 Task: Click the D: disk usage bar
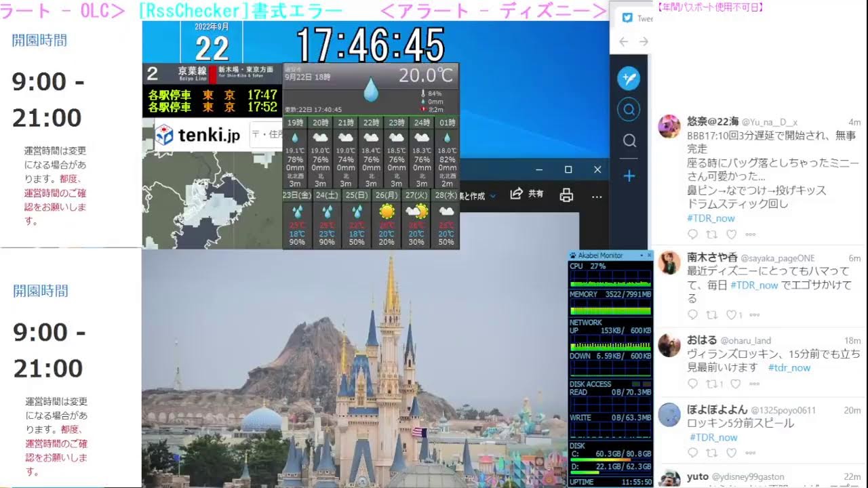click(x=610, y=472)
